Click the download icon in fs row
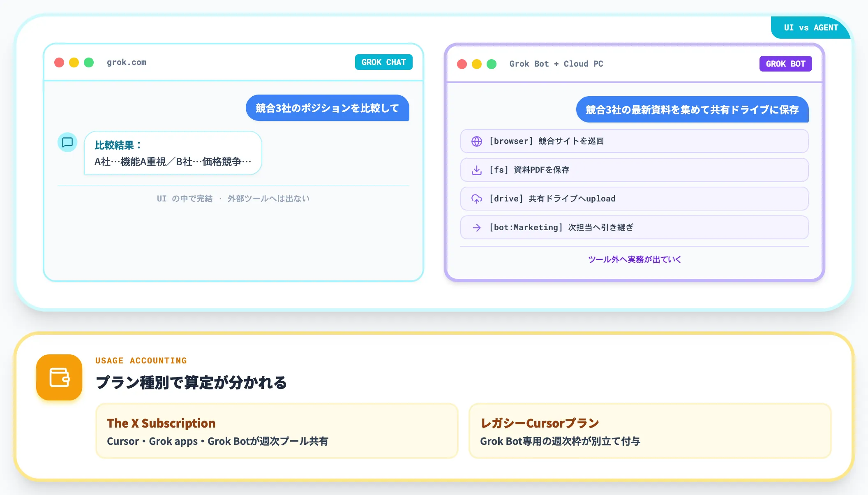Screen dimensions: 868x495 [x=477, y=170]
